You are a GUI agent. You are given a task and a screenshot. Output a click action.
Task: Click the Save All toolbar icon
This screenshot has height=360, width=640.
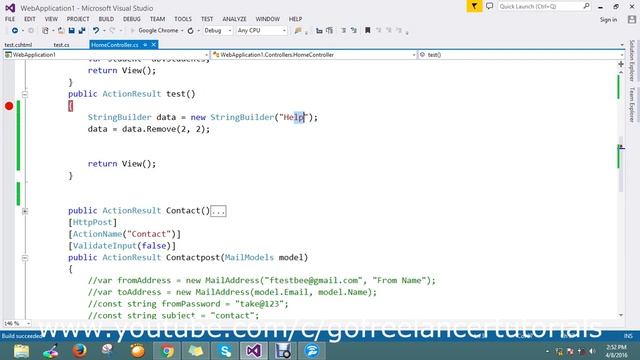(82, 31)
